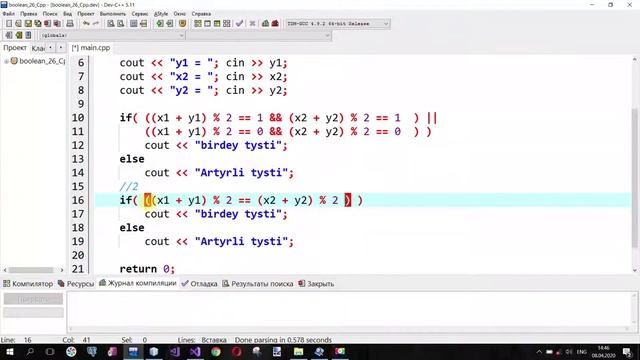Open the Opera taskbar icon

tap(237, 351)
